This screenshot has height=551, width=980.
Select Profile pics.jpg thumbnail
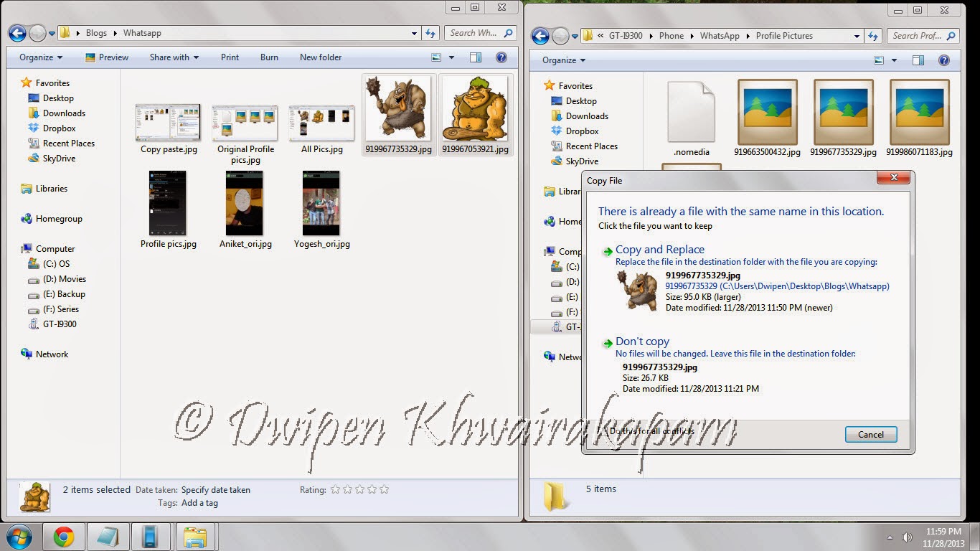tap(169, 209)
